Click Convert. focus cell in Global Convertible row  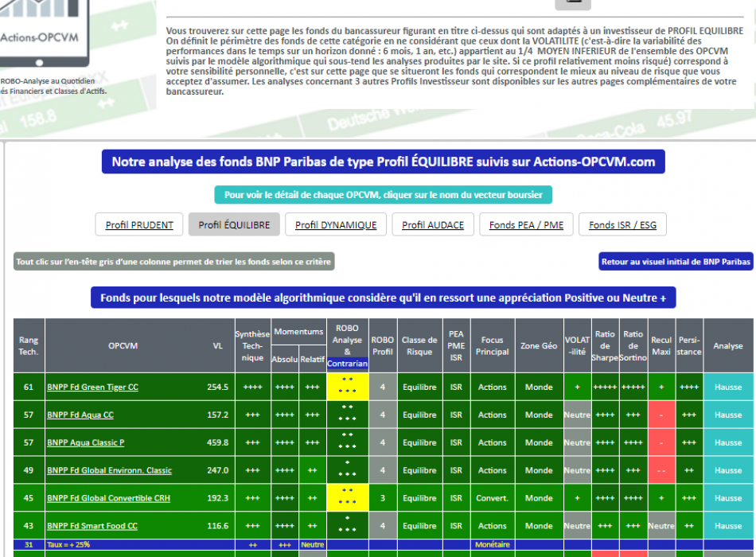pyautogui.click(x=493, y=498)
